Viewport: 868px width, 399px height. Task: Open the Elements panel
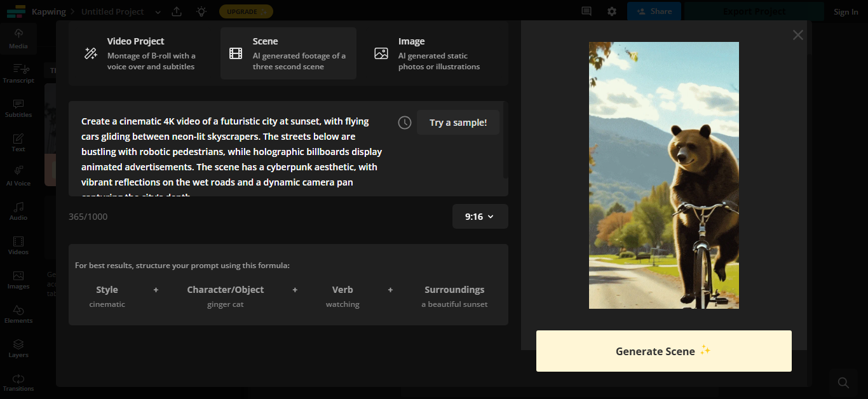click(18, 314)
